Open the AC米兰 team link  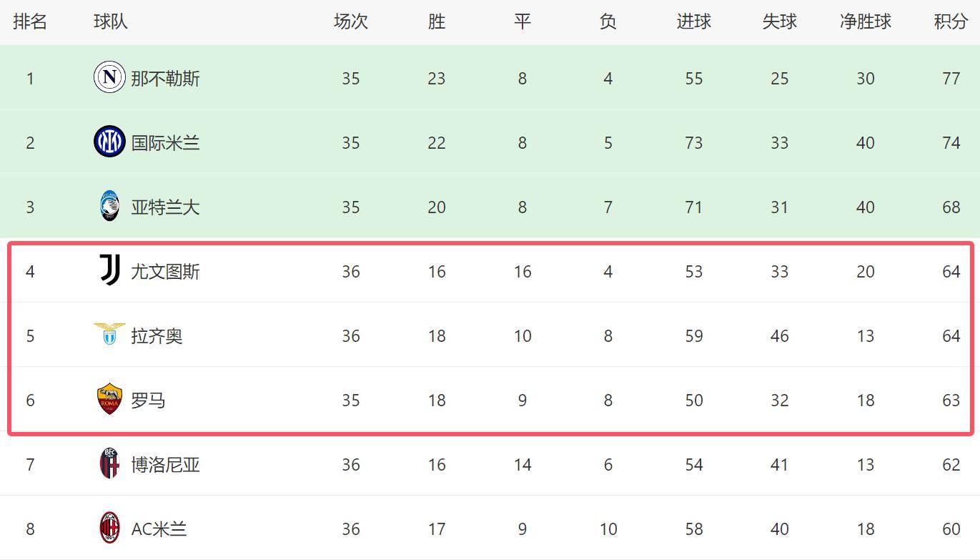click(x=159, y=529)
